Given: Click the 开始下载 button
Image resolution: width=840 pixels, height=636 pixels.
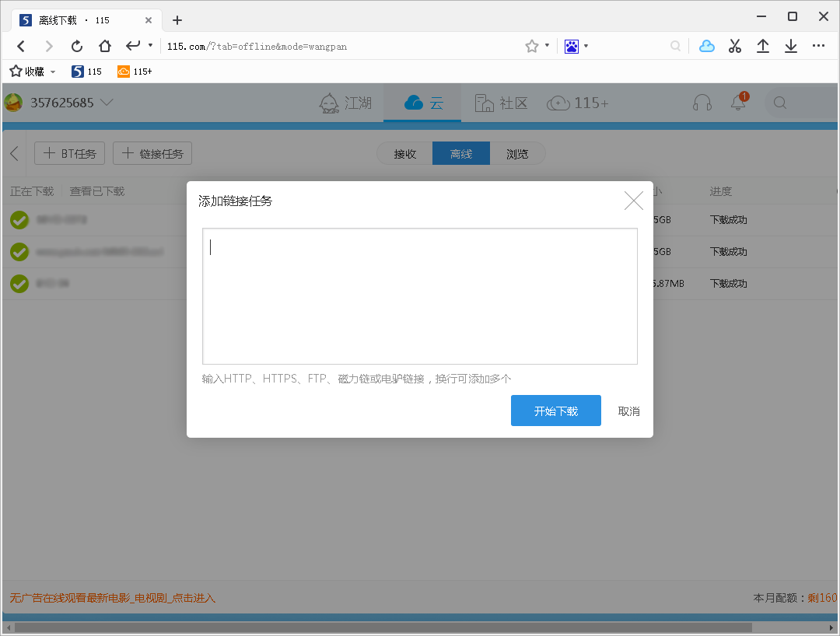Looking at the screenshot, I should point(555,411).
